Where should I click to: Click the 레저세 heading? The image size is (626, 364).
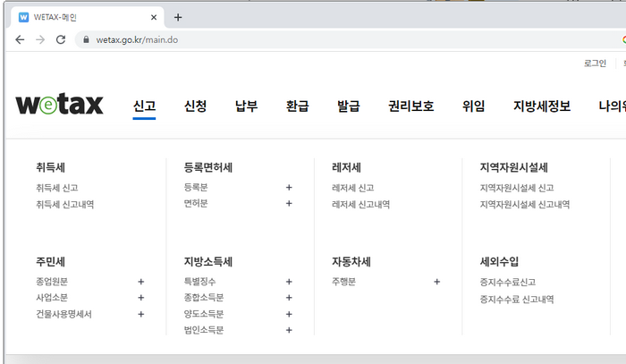point(346,167)
